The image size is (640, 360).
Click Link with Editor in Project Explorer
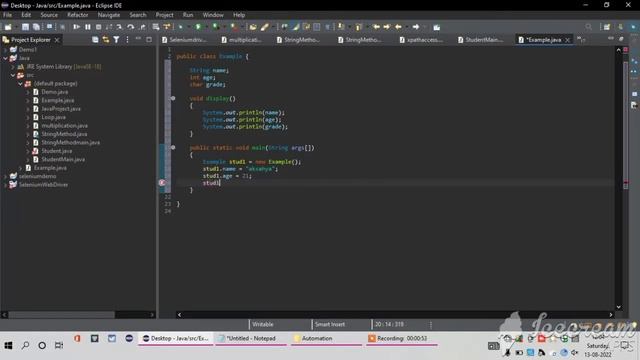click(106, 40)
